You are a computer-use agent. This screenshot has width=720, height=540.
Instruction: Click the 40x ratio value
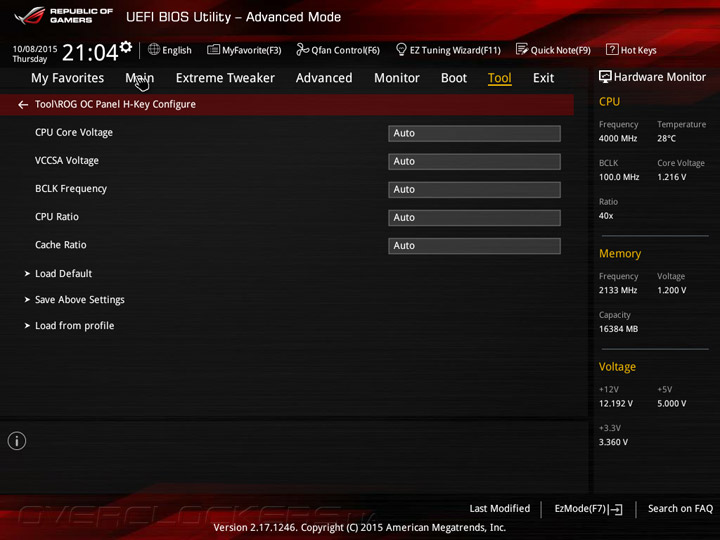(x=606, y=216)
